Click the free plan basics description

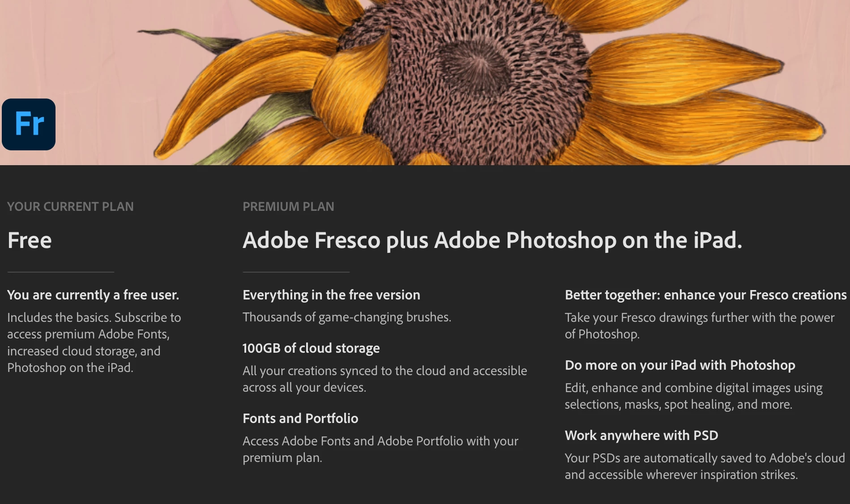click(x=94, y=342)
